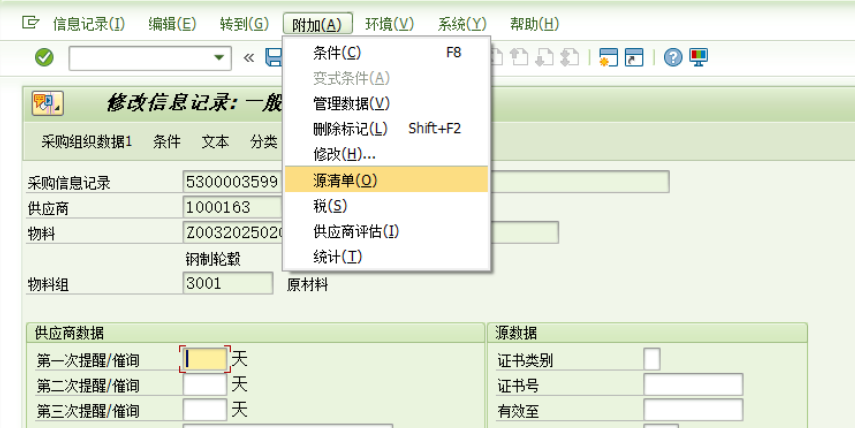Choose 条件(C) menu entry
This screenshot has width=855, height=428.
point(337,52)
